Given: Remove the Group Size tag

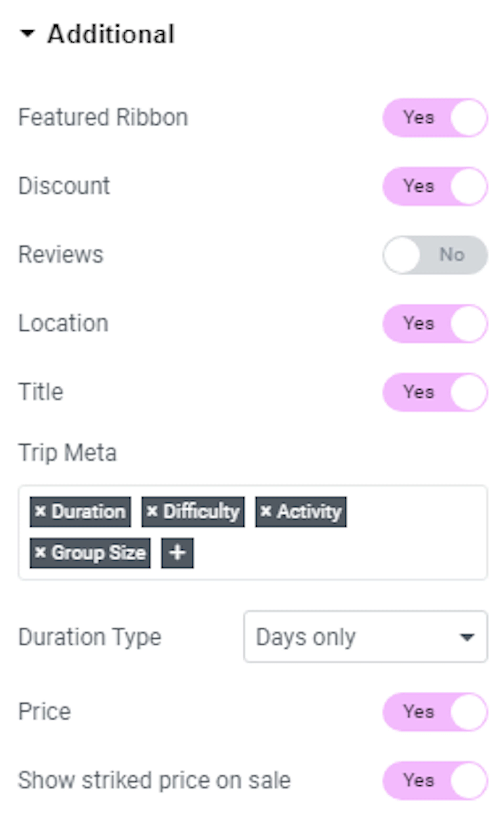Looking at the screenshot, I should tap(40, 552).
